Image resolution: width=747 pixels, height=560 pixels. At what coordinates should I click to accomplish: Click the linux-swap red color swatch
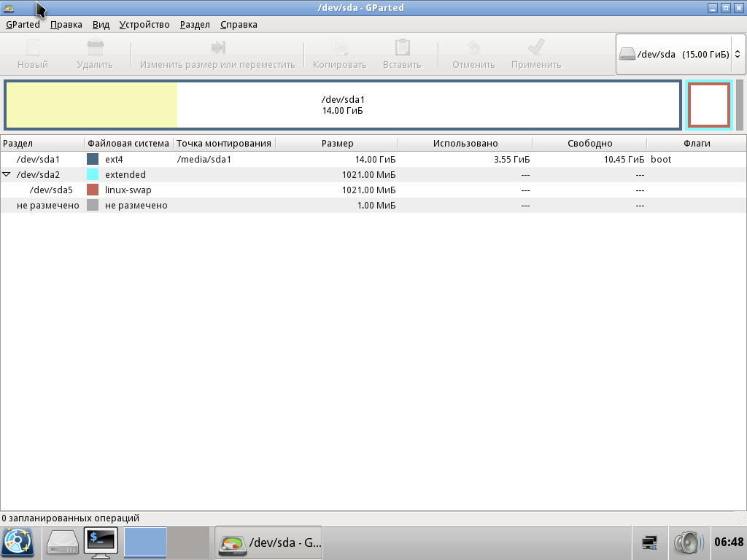tap(93, 190)
